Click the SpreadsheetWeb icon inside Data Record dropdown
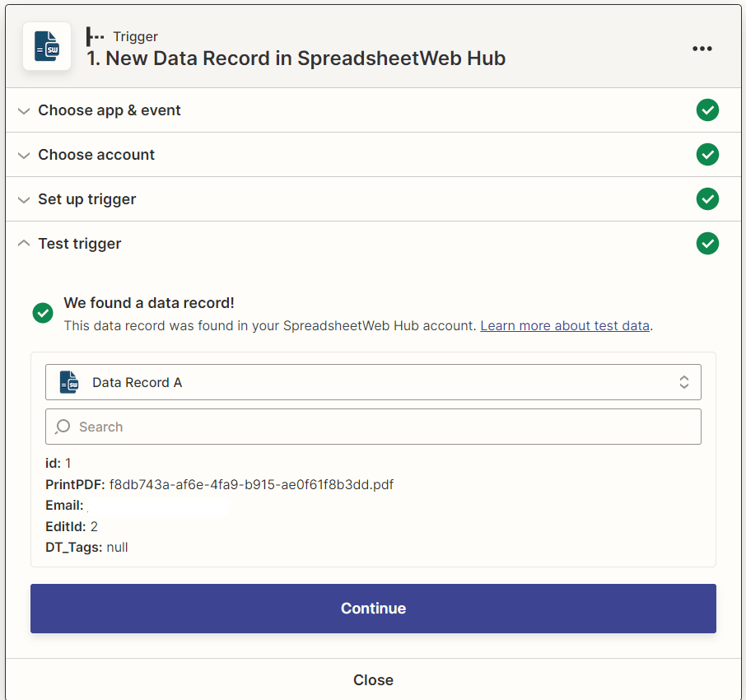The image size is (746, 700). click(69, 382)
